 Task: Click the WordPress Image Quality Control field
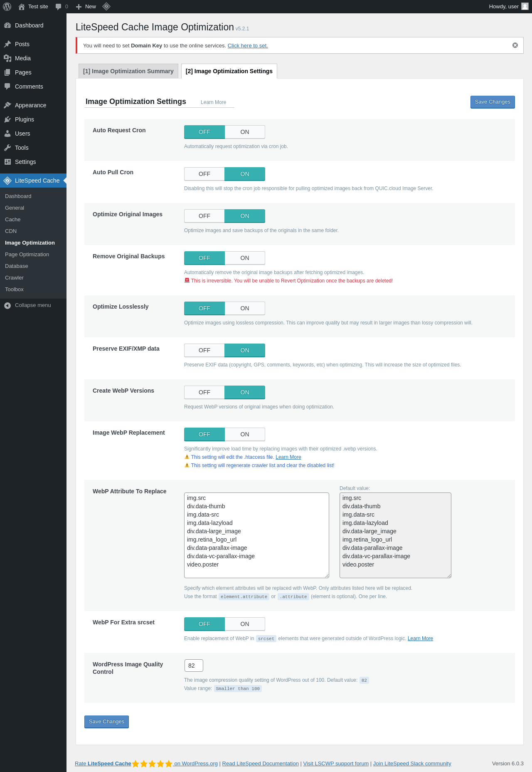coord(194,666)
